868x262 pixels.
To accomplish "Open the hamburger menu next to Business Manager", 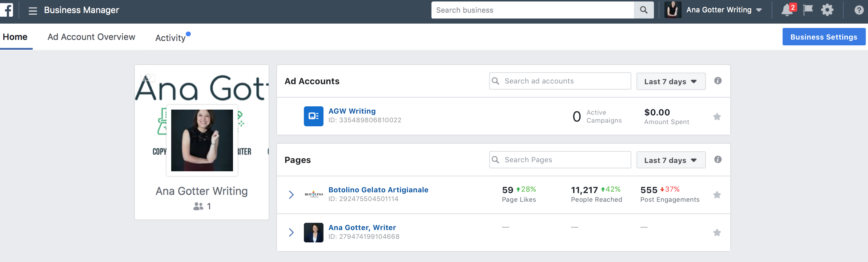I will [x=33, y=11].
